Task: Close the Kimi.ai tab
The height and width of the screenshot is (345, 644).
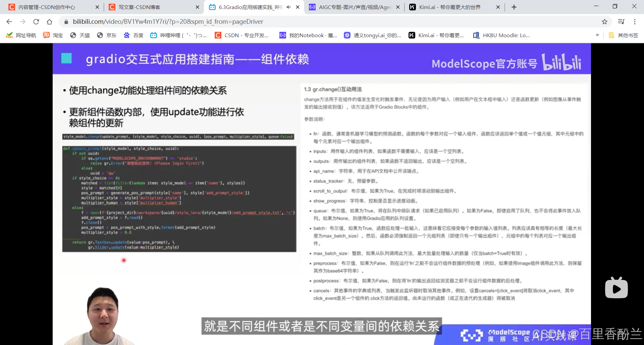Action: click(498, 7)
